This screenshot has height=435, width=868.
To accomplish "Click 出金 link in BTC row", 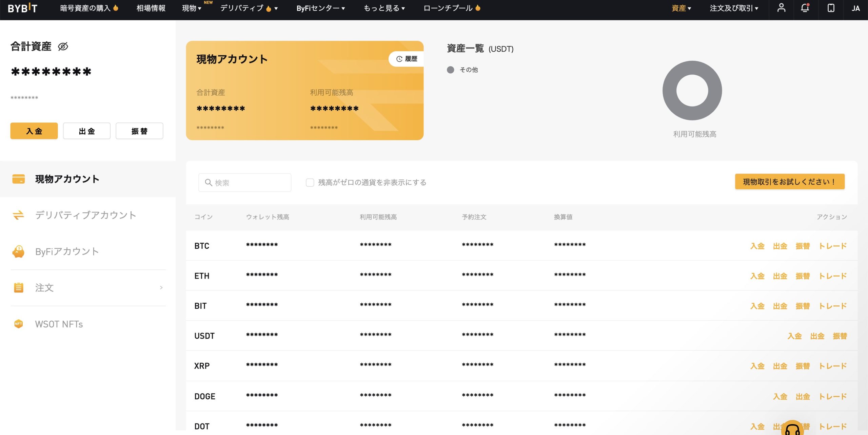I will pyautogui.click(x=780, y=246).
